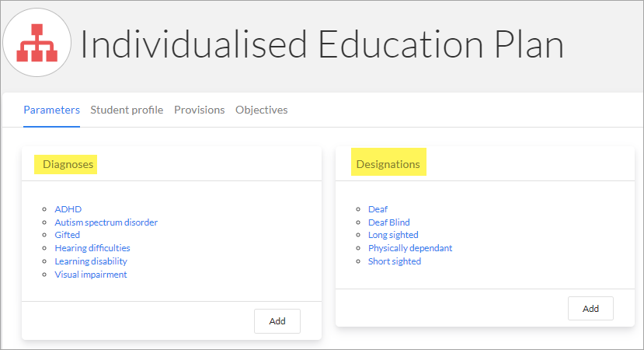
Task: Click the Deaf Blind designation
Action: 389,222
